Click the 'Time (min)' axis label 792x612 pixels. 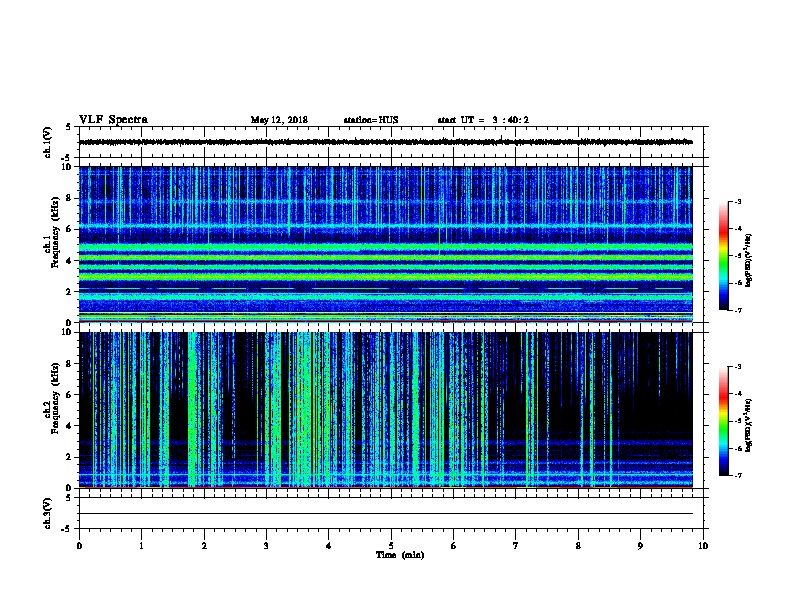coord(400,555)
